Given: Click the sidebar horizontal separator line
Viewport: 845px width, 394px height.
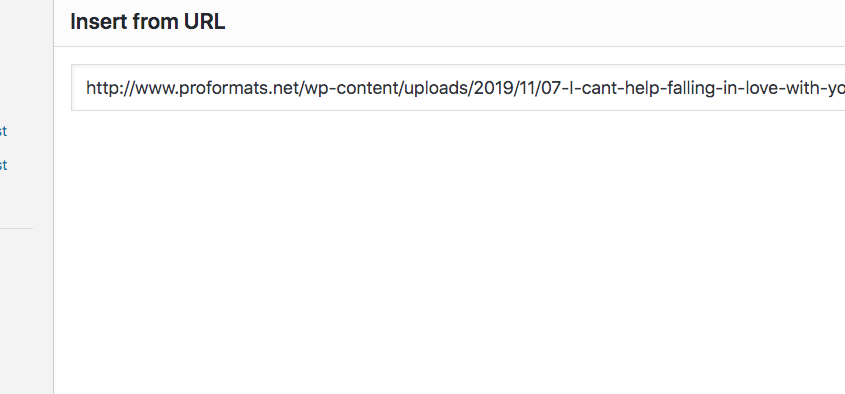Looking at the screenshot, I should pos(16,229).
